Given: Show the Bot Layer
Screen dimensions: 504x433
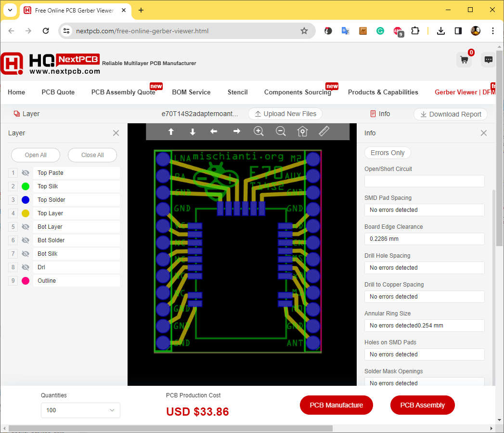Looking at the screenshot, I should click(25, 226).
